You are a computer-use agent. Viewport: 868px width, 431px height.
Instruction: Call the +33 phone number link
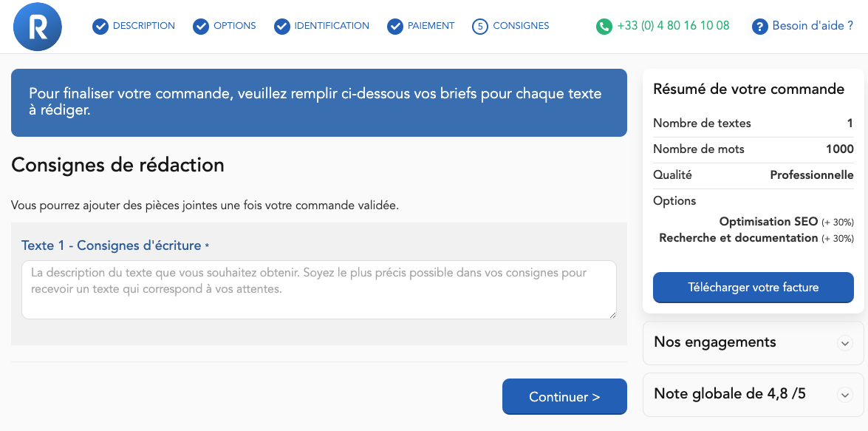pos(673,25)
